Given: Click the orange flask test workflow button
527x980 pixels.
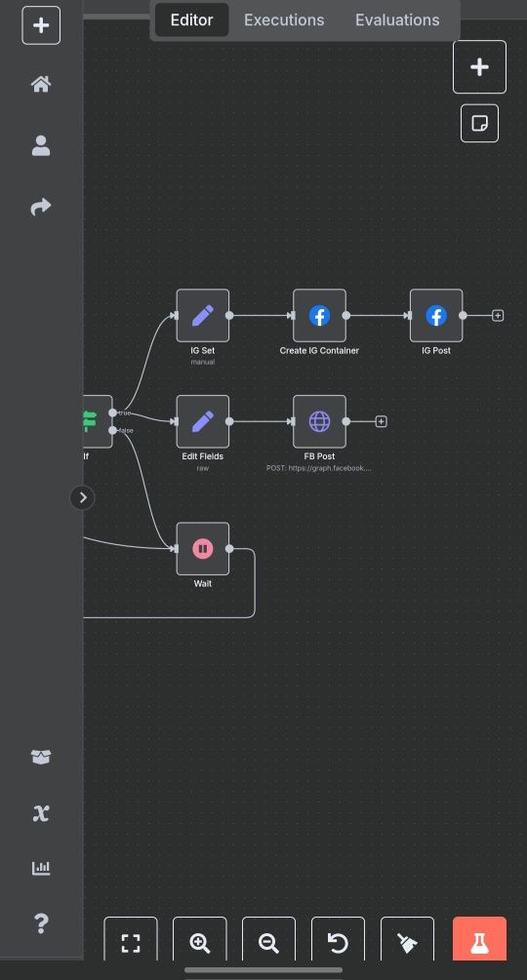Looking at the screenshot, I should click(x=479, y=940).
